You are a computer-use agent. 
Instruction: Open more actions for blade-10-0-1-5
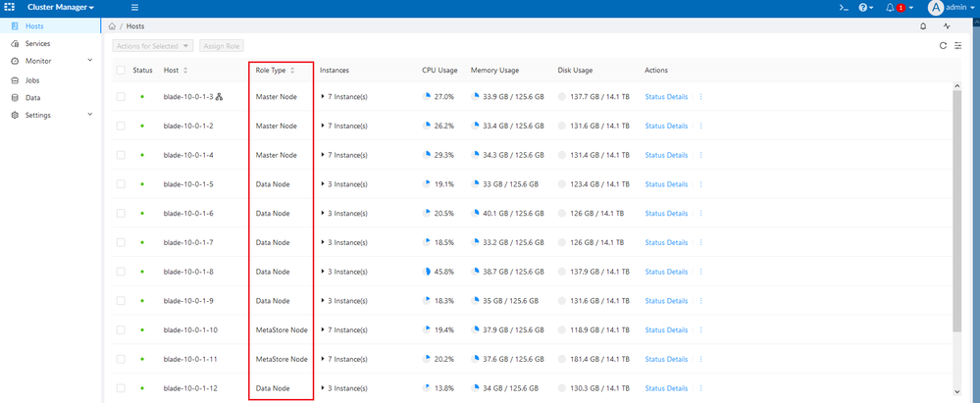pyautogui.click(x=700, y=184)
